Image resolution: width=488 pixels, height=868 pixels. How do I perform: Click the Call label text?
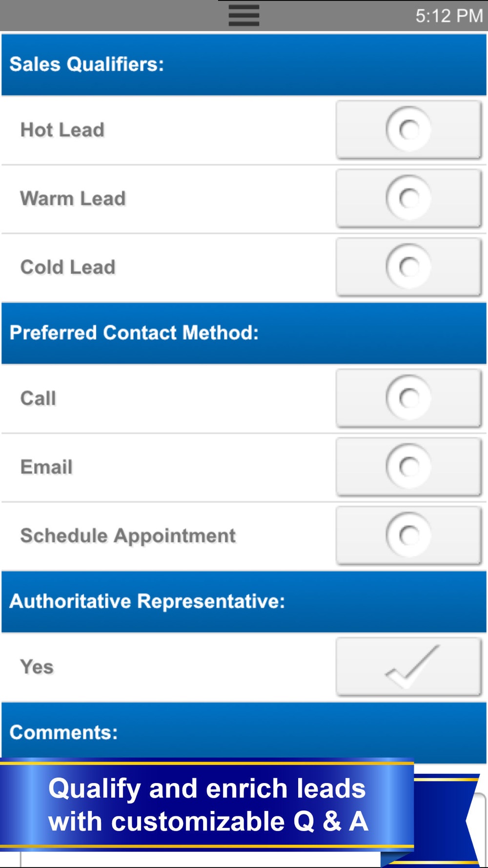point(38,398)
